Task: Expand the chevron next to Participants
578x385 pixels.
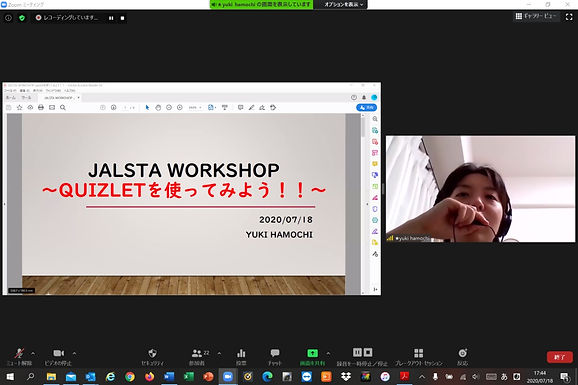Action: click(219, 353)
